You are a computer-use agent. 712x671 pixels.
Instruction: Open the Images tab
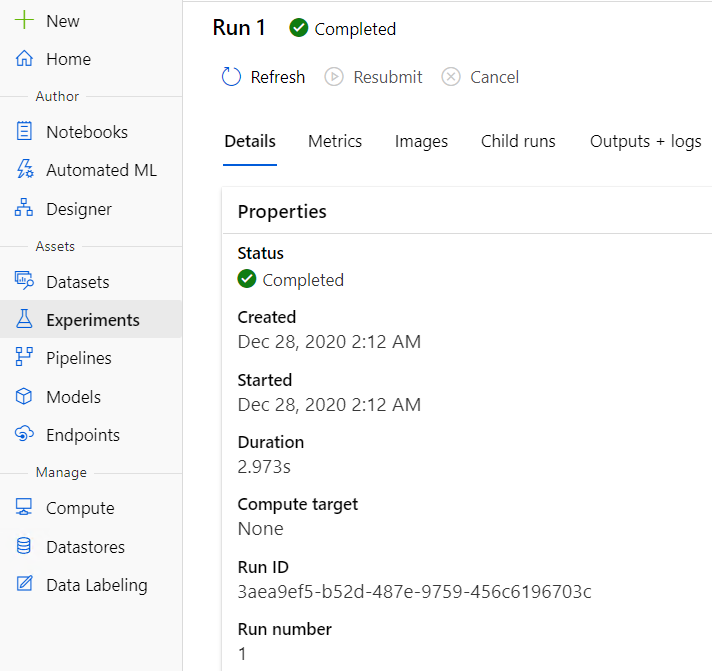click(421, 141)
